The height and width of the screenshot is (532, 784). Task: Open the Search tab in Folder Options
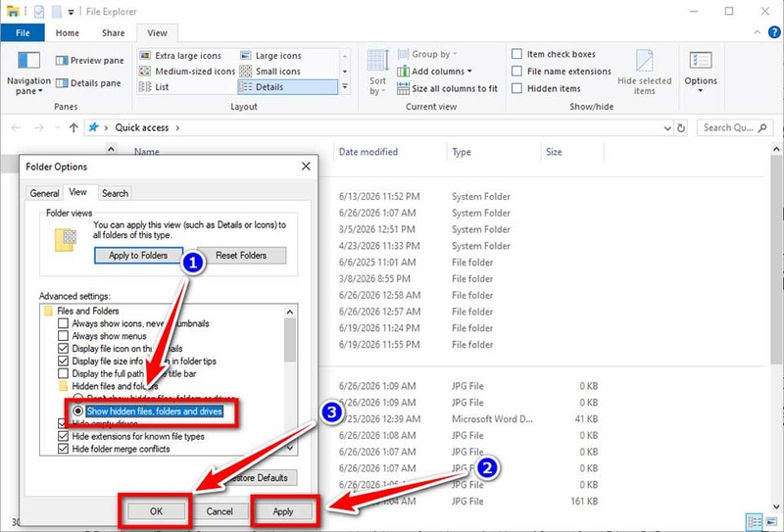pyautogui.click(x=115, y=193)
